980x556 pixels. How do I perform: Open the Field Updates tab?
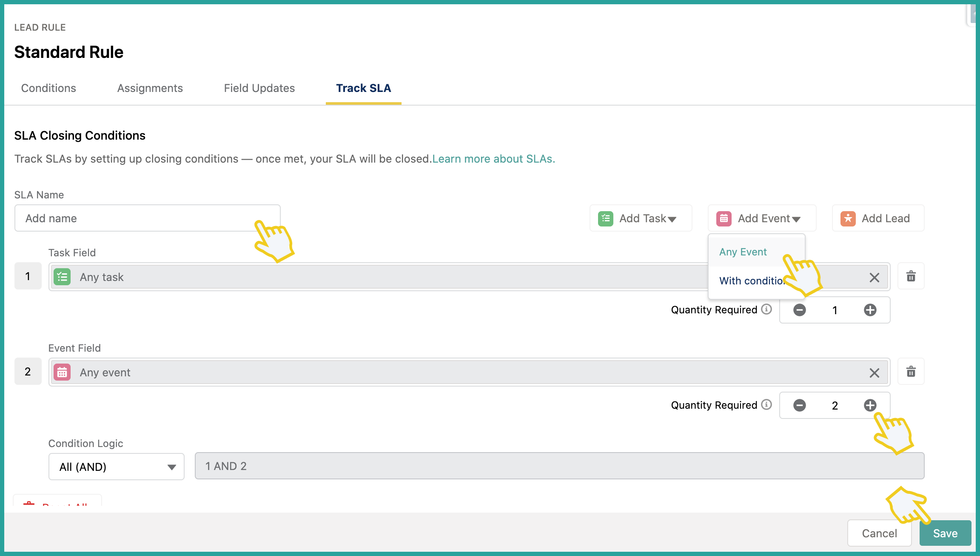tap(259, 88)
